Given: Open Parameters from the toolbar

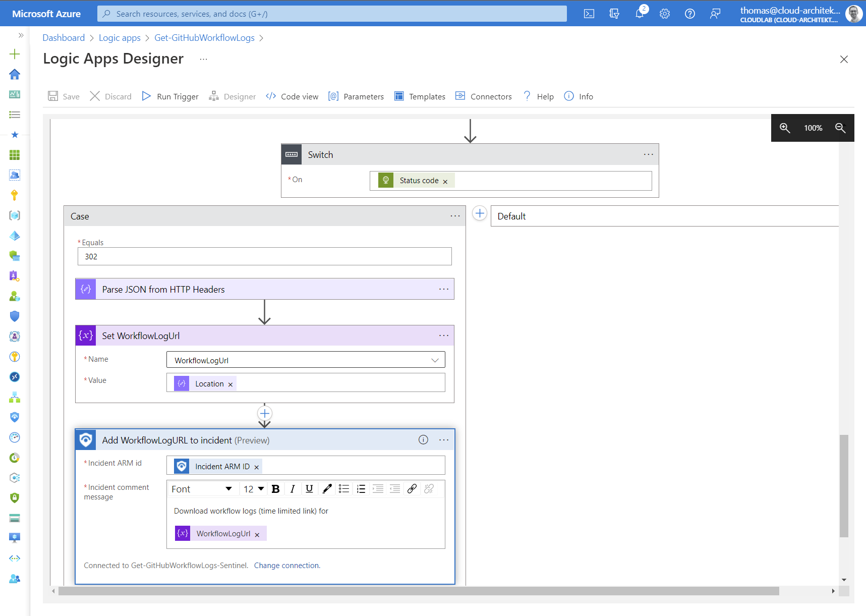Looking at the screenshot, I should (x=356, y=96).
